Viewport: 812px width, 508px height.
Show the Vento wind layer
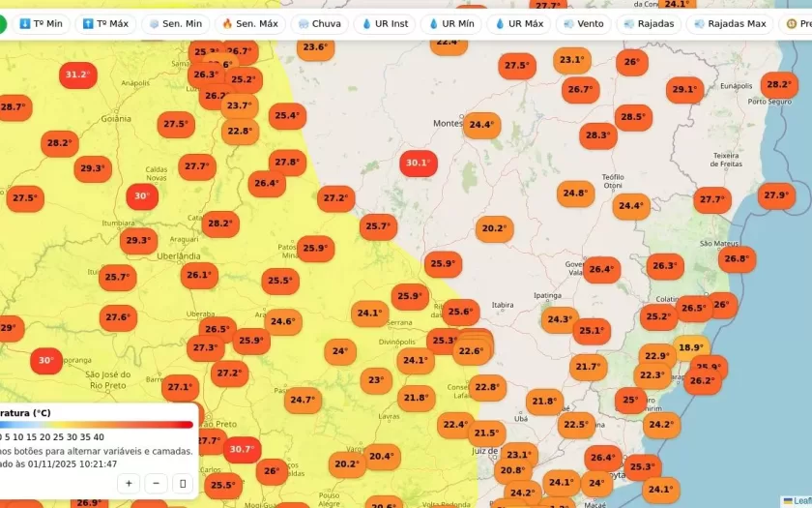[583, 23]
